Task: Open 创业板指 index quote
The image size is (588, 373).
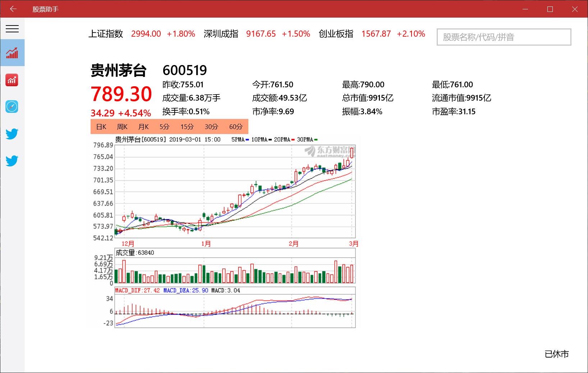Action: pyautogui.click(x=335, y=33)
